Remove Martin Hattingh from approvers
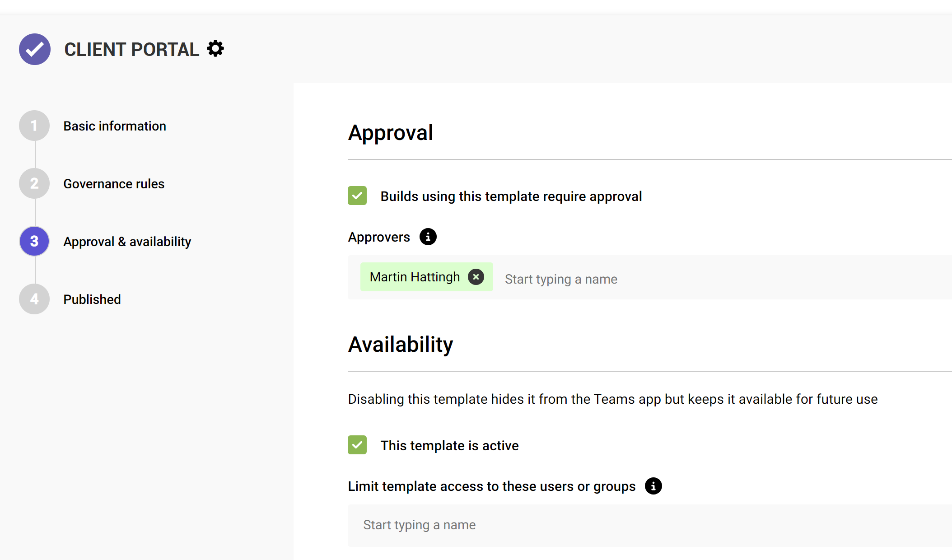Viewport: 952px width, 560px height. 476,277
